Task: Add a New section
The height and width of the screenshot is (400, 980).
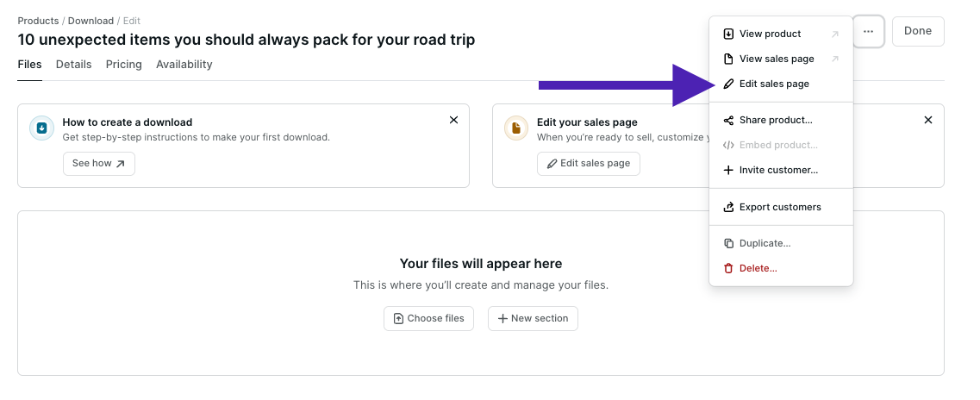Action: click(533, 319)
